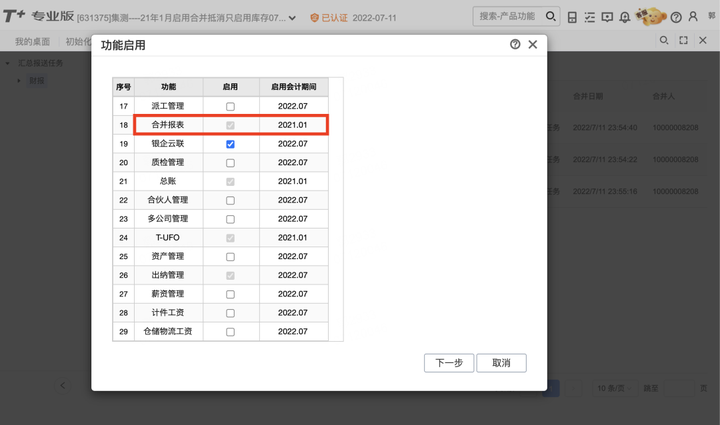Switch to 我的桌面 tab
The height and width of the screenshot is (425, 720).
click(x=32, y=42)
